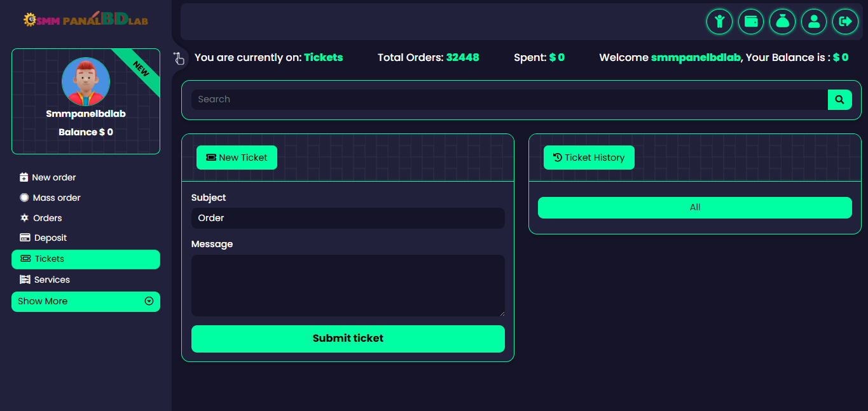Screen dimensions: 868x411
Task: Click the logout arrow icon
Action: (845, 22)
